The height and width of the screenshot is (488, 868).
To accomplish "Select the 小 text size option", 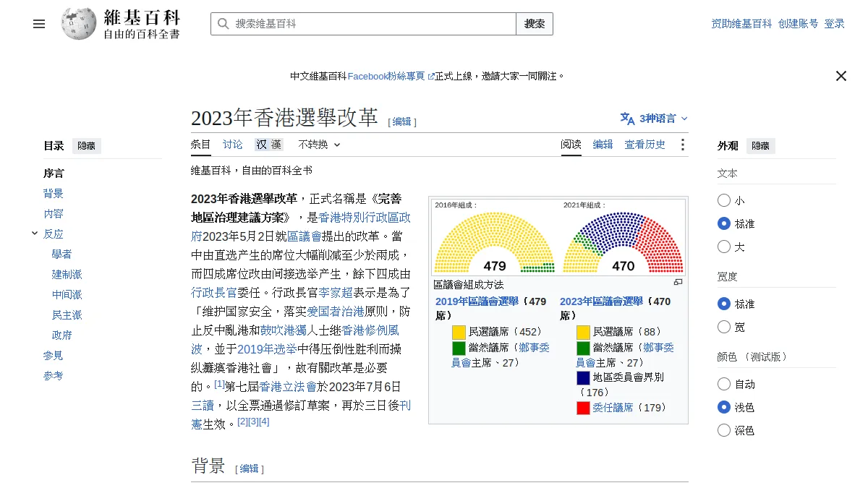I will (x=724, y=200).
